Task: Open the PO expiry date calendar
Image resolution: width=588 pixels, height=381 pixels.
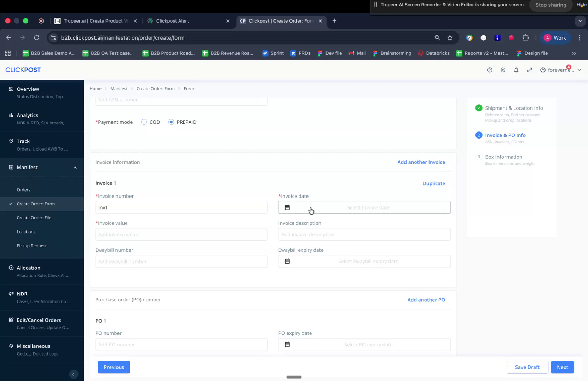Action: 287,344
